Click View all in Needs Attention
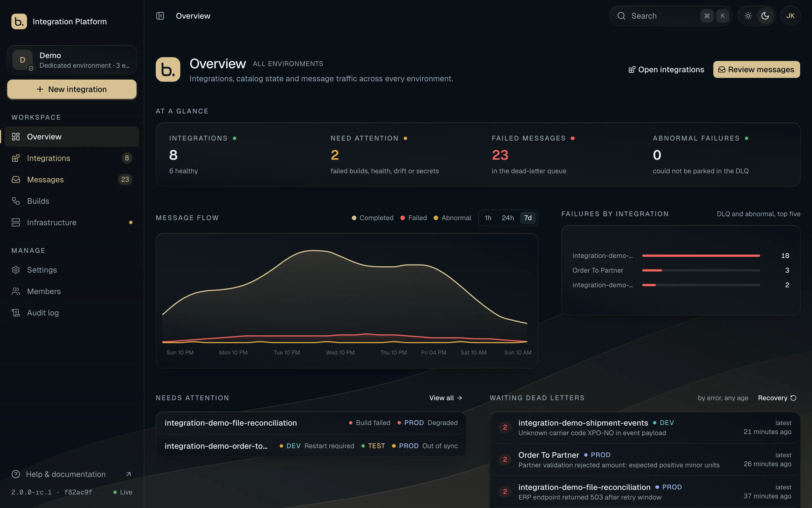 coord(445,398)
